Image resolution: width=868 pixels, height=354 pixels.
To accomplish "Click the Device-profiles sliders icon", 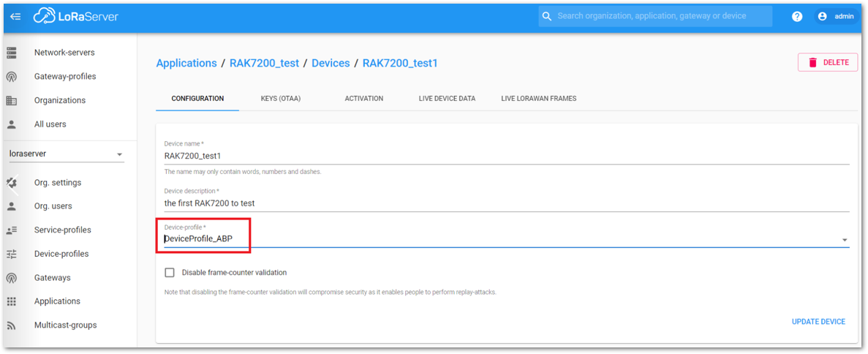I will (11, 254).
